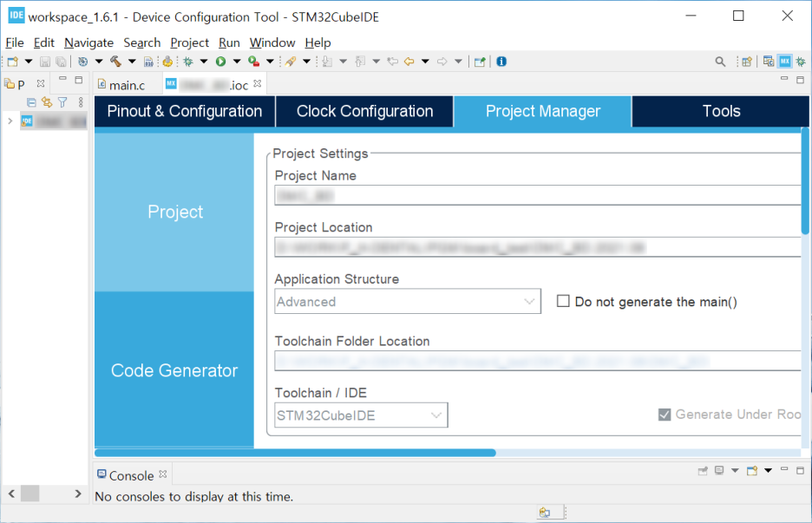
Task: Start debugging with the green bug icon
Action: [188, 62]
